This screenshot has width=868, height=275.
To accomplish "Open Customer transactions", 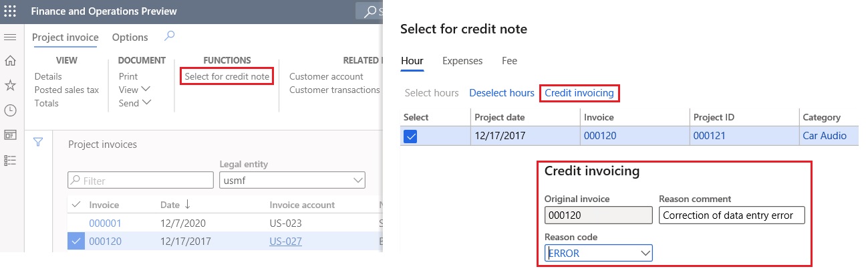I will pyautogui.click(x=334, y=90).
